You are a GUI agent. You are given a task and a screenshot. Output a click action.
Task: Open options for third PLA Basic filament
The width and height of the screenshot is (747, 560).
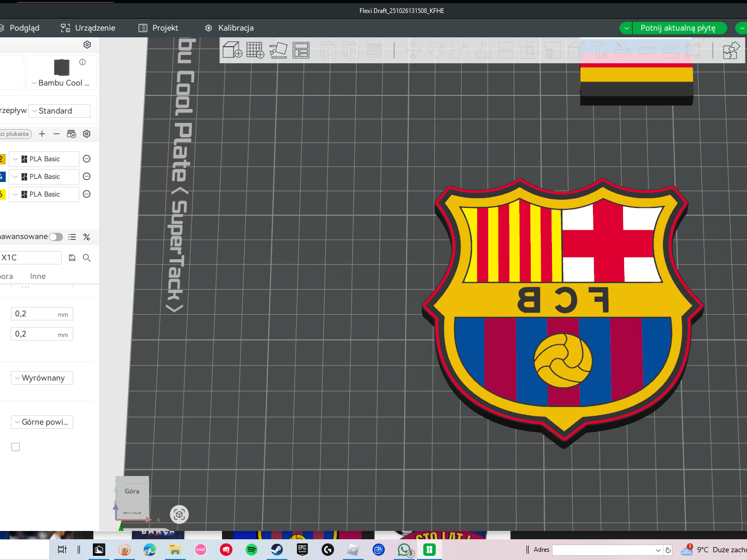click(x=87, y=194)
